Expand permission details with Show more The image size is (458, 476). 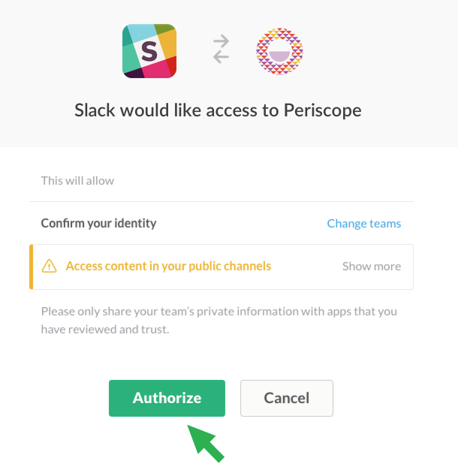pyautogui.click(x=372, y=267)
